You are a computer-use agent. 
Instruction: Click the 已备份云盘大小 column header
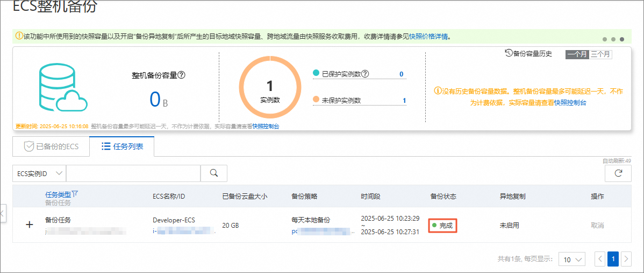[245, 196]
